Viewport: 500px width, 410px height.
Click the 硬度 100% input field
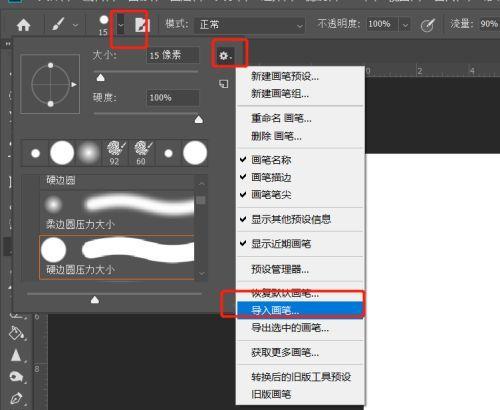pos(173,98)
